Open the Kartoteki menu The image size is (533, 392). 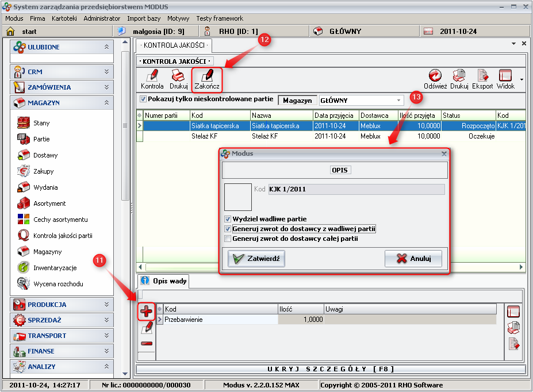point(64,18)
